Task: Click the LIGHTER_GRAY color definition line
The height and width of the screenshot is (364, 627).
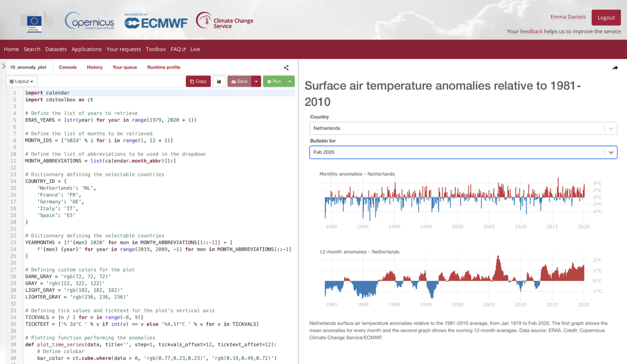Action: point(77,297)
